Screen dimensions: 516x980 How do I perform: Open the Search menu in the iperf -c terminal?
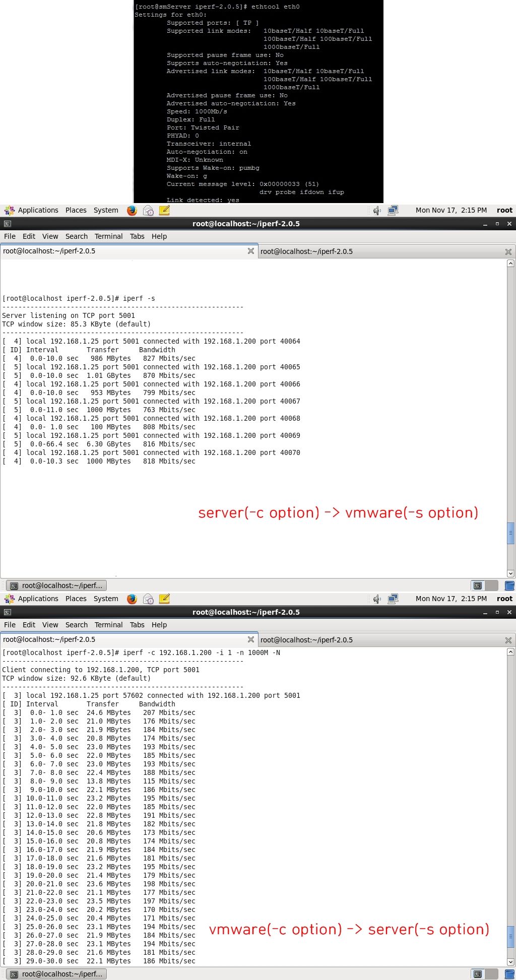77,625
